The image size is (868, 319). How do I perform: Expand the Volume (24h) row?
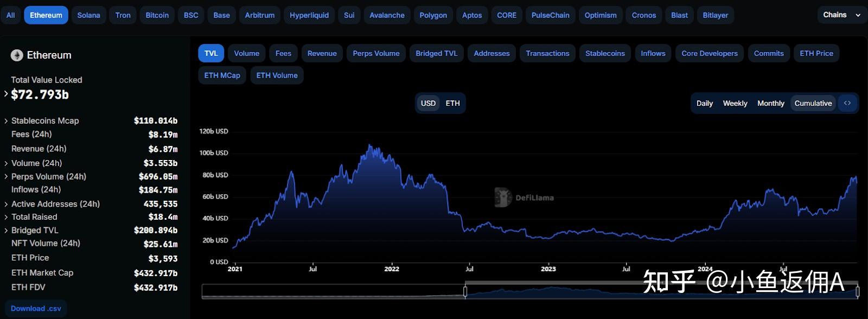click(x=6, y=163)
